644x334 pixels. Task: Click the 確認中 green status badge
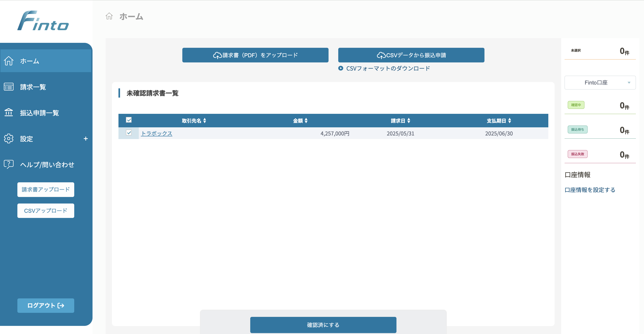point(576,105)
